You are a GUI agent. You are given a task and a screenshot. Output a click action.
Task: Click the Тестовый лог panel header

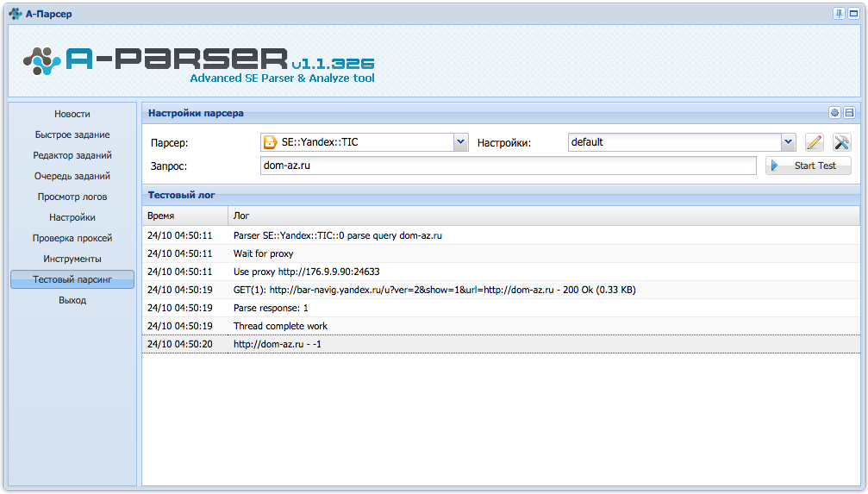(x=501, y=195)
